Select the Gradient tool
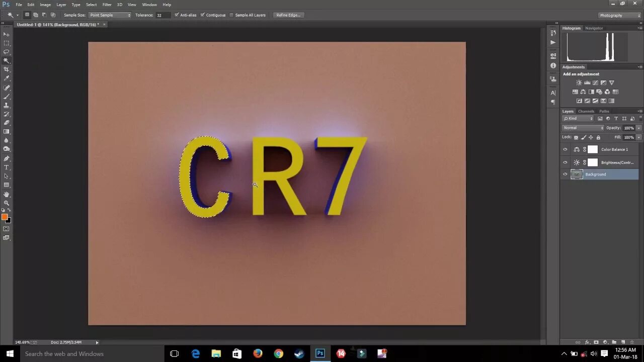 click(7, 132)
